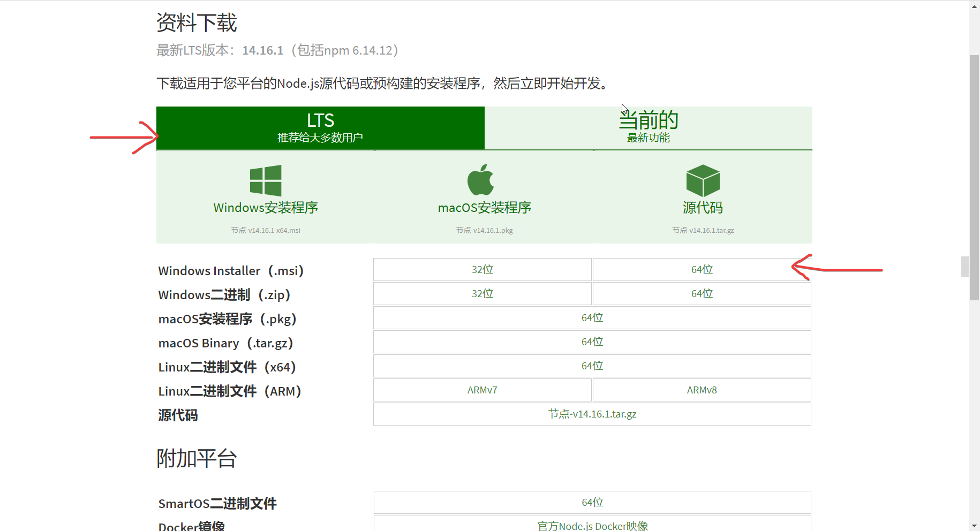980x531 pixels.
Task: Open 官方Node.js Docker映像 link
Action: point(592,526)
